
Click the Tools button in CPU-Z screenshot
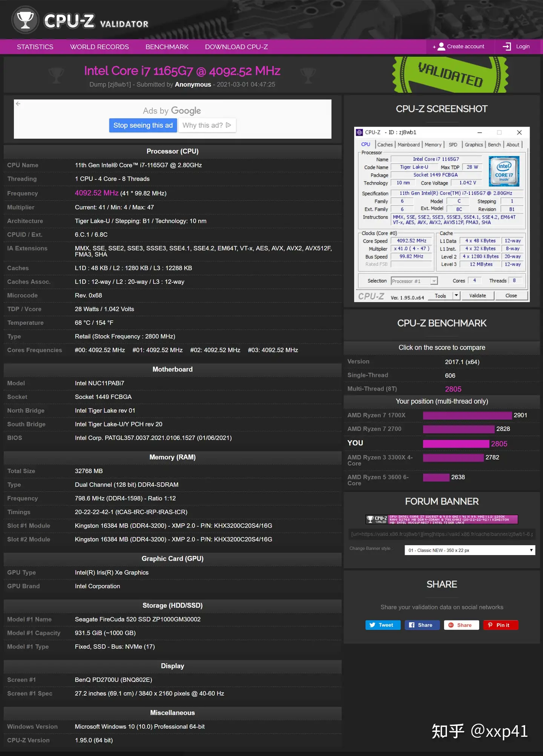(x=440, y=296)
